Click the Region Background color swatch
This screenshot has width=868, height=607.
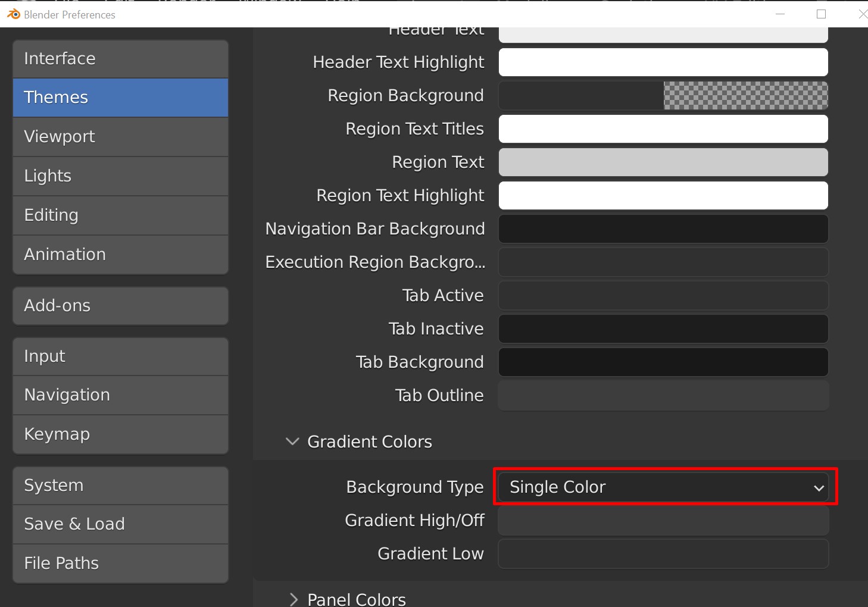[x=663, y=96]
